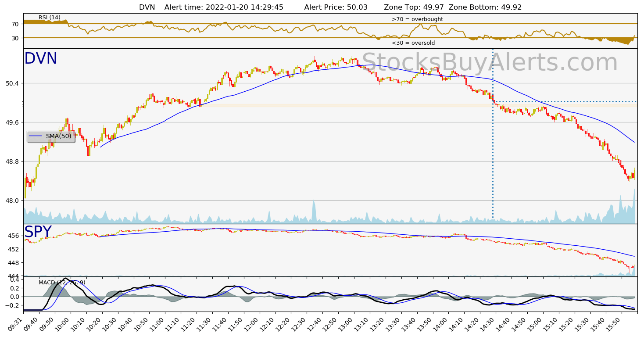644x337 pixels.
Task: Click the vertical dotted alert time marker
Action: pyautogui.click(x=493, y=134)
